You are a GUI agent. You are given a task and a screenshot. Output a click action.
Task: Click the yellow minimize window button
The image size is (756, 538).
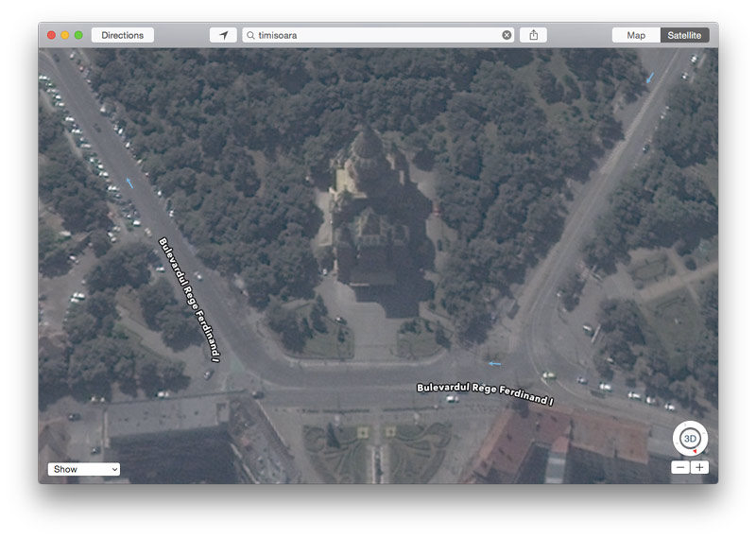coord(65,35)
